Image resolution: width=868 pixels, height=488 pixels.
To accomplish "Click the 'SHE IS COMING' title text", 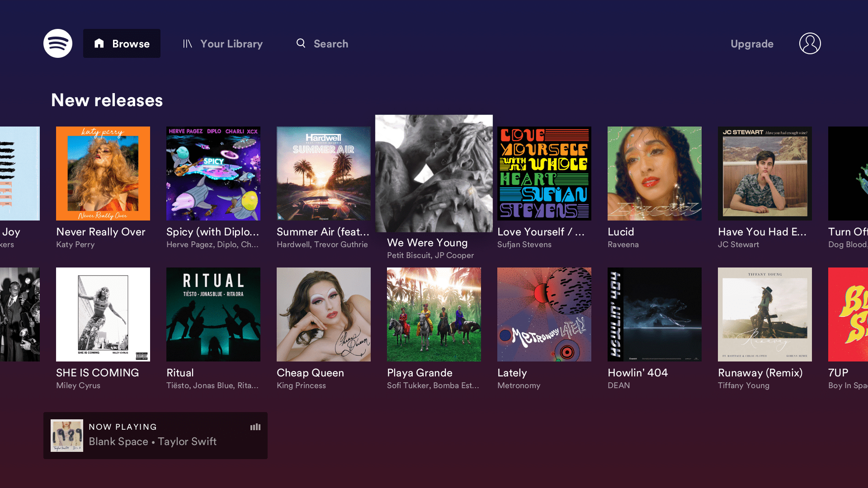I will pyautogui.click(x=98, y=373).
